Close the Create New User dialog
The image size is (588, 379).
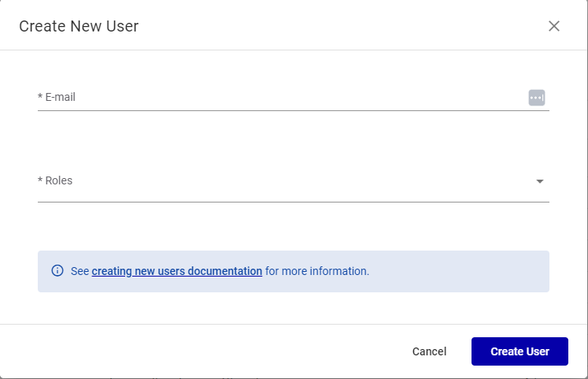(x=554, y=26)
